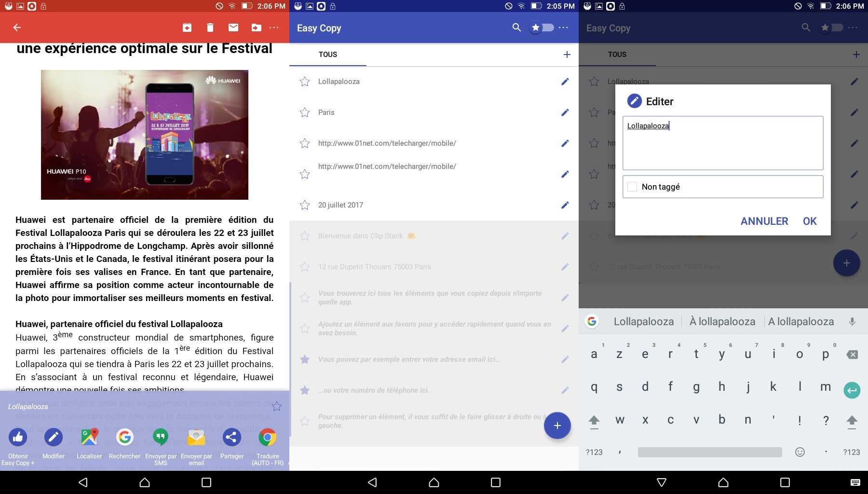Tap Rechercher Google icon

(125, 438)
